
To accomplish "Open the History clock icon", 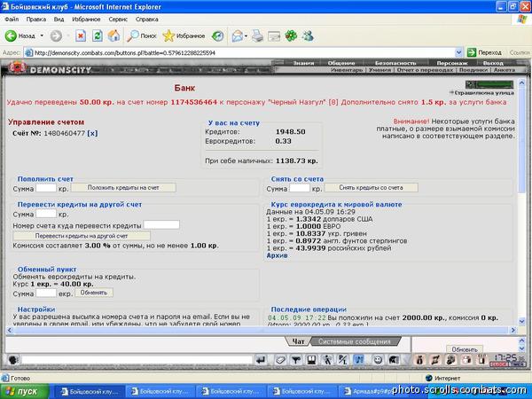I will click(x=217, y=35).
